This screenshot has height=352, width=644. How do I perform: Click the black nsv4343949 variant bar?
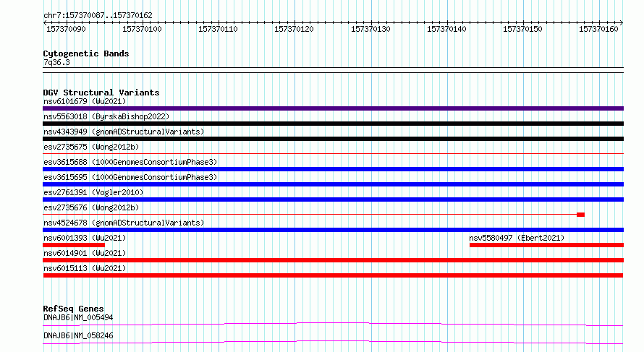[x=333, y=139]
